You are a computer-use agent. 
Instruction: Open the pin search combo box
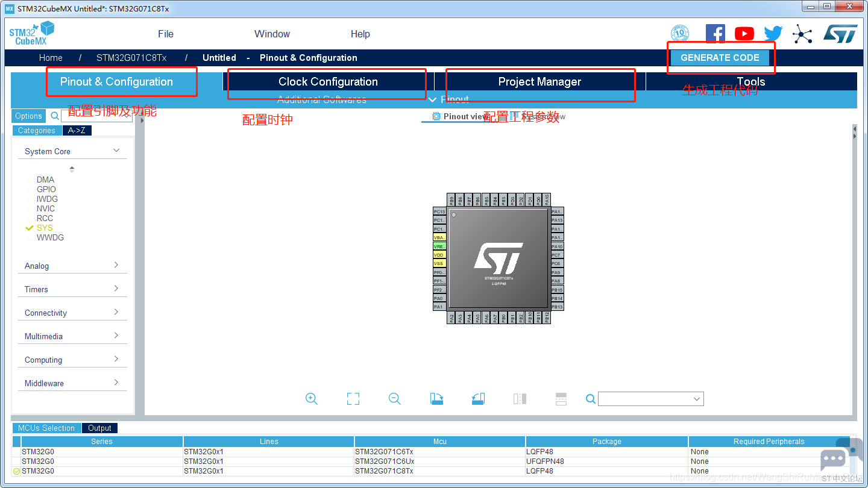click(x=650, y=399)
